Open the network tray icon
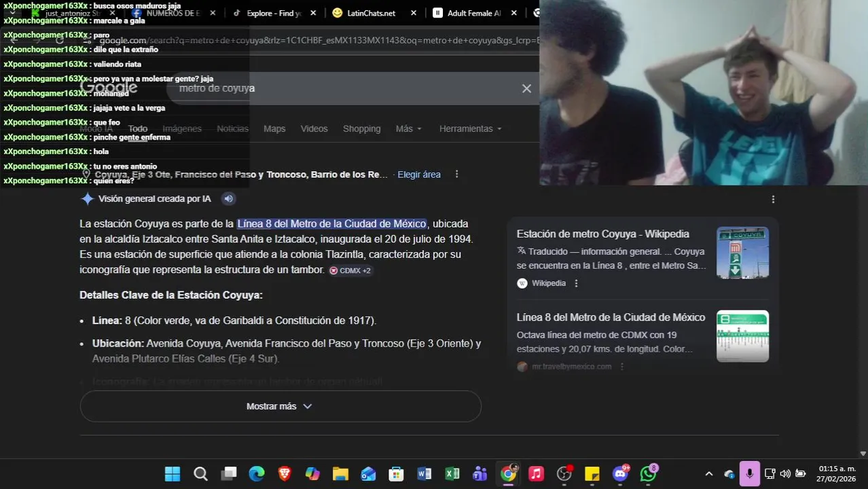868x489 pixels. pos(770,473)
